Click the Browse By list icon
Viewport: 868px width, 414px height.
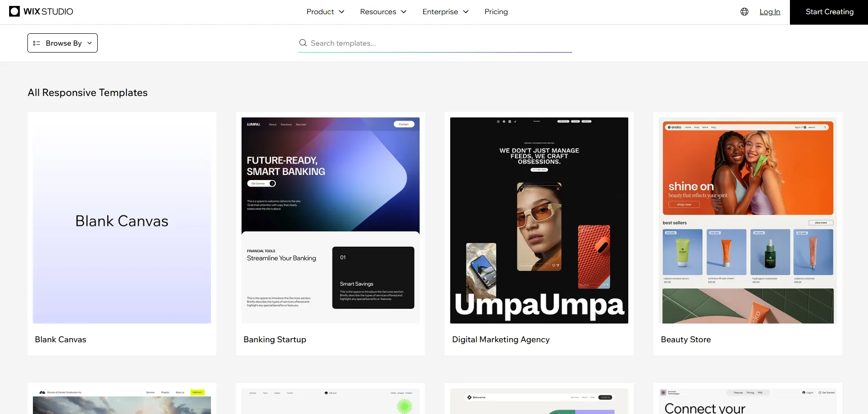pos(37,43)
